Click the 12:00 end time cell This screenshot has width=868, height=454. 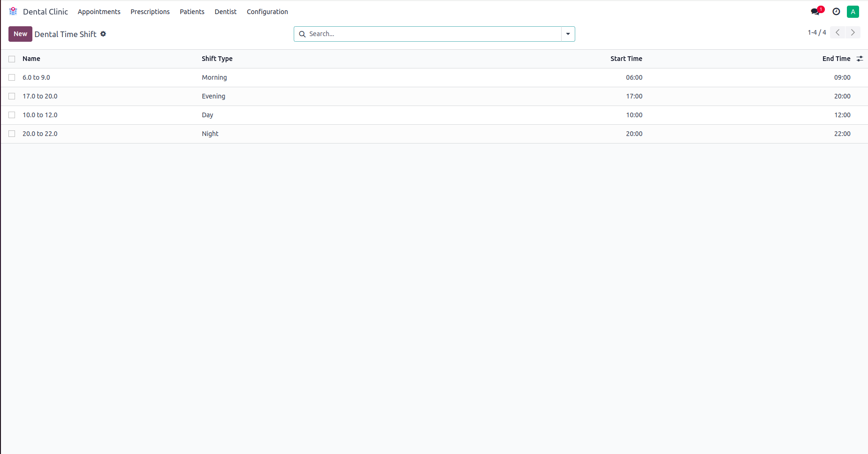pos(842,115)
